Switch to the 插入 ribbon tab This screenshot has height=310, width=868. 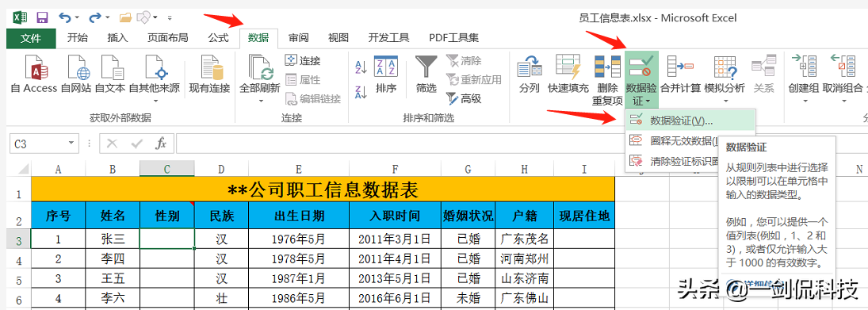coord(117,38)
